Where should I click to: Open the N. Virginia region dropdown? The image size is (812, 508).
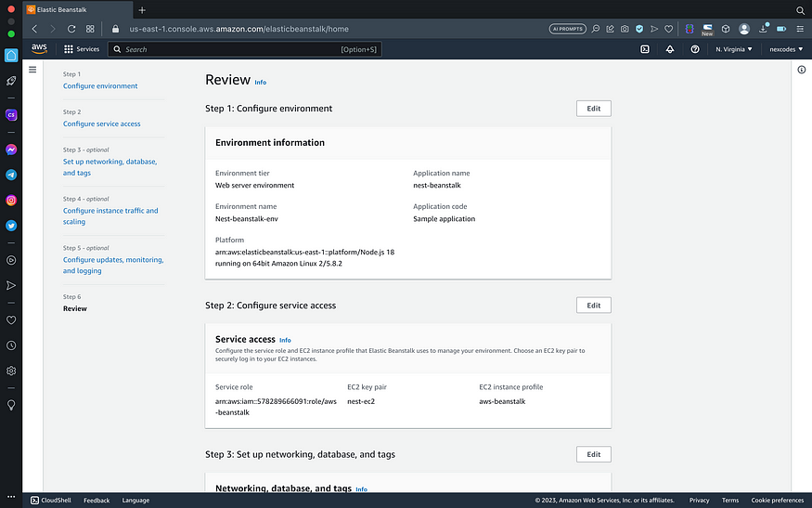[734, 49]
